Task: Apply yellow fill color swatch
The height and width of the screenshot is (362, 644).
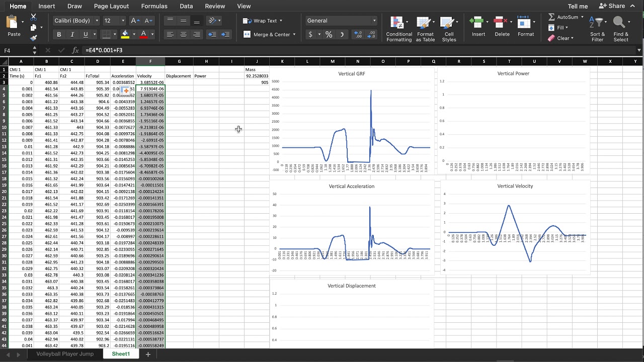Action: point(125,34)
